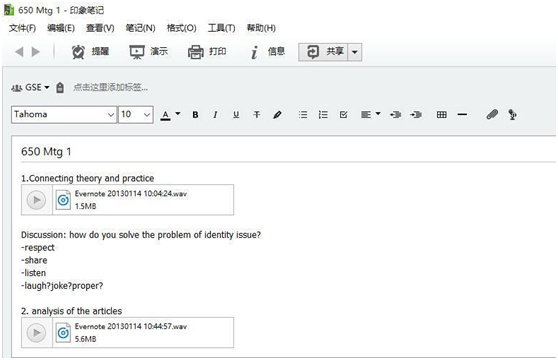This screenshot has height=360, width=558.
Task: Click the '-respect' line
Action: coord(38,248)
